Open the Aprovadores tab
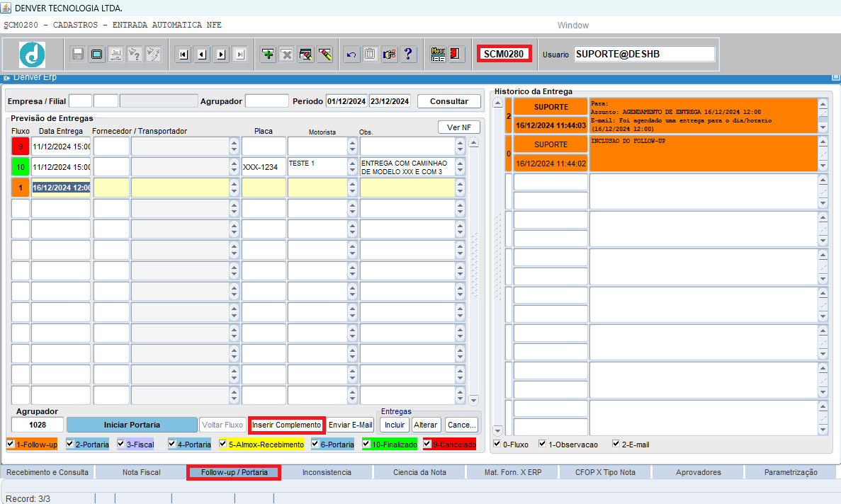This screenshot has width=841, height=504. [699, 472]
